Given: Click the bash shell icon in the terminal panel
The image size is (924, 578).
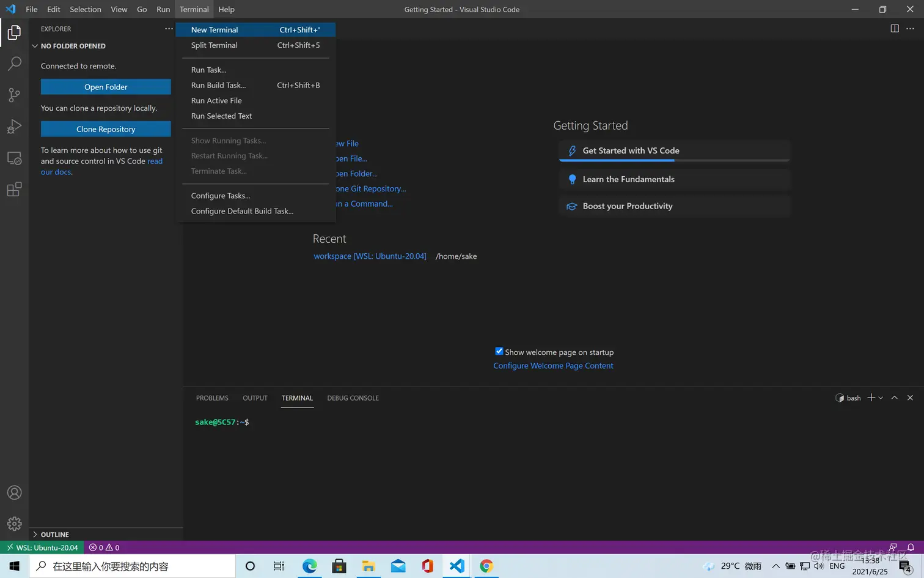Looking at the screenshot, I should pyautogui.click(x=840, y=398).
